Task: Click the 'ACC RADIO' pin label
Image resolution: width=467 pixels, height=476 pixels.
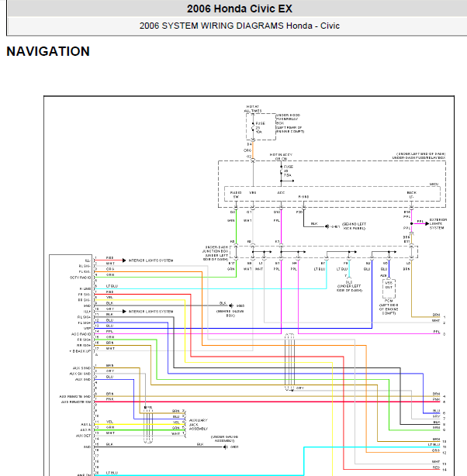Action: 81,334
